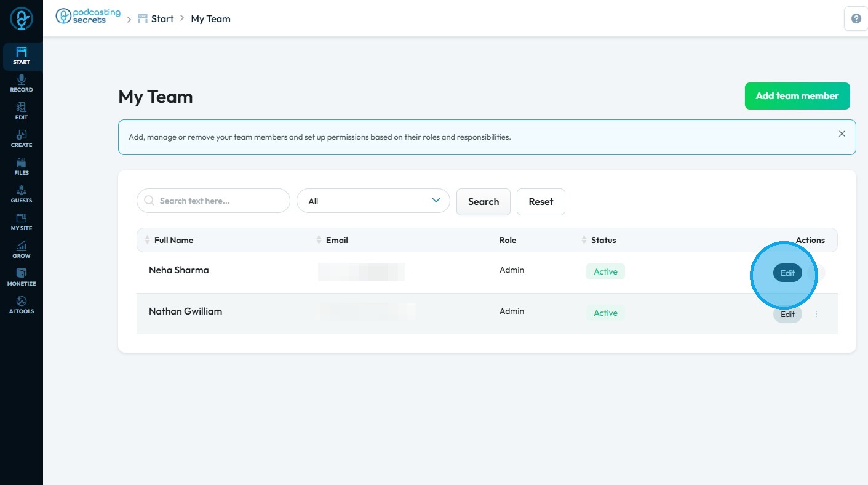This screenshot has height=485, width=868.
Task: Dismiss the team info banner
Action: (842, 134)
